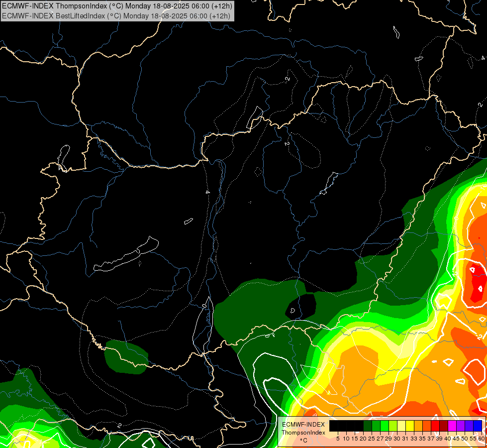
Task: Click legend scale value 60
Action: 482,439
